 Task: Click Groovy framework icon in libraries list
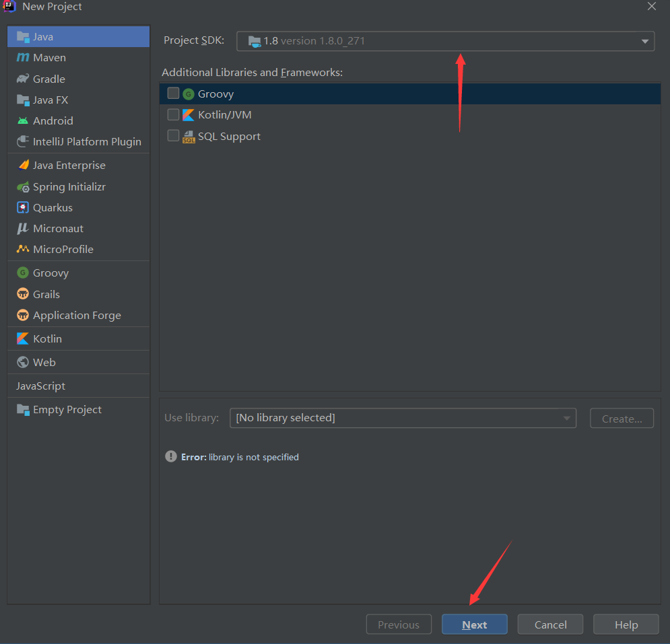pyautogui.click(x=189, y=94)
